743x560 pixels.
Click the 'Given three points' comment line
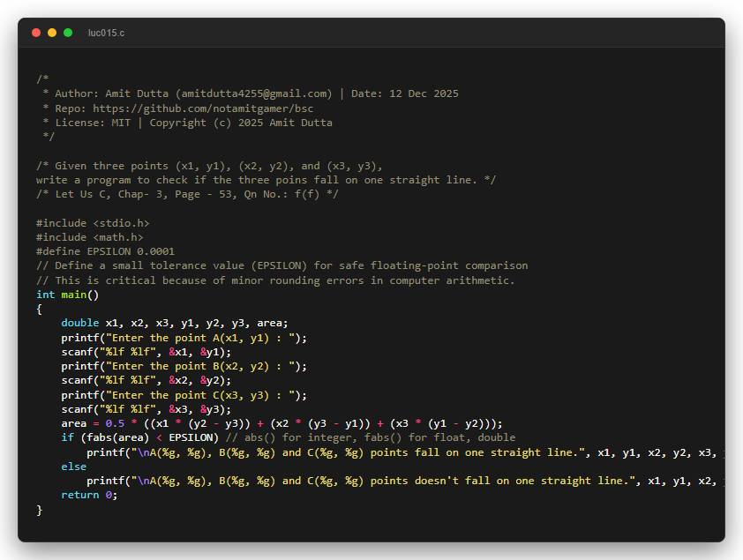pos(209,166)
